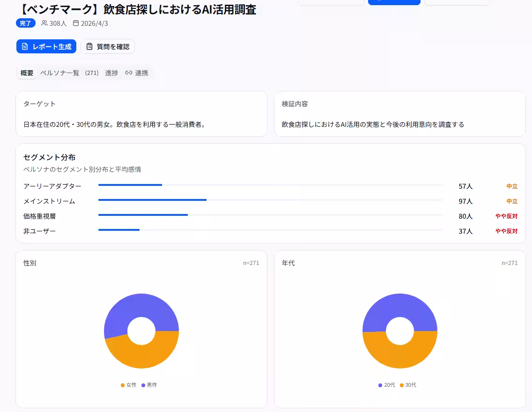Click the アーリーアダプター segment label
Viewport: 532px width, 412px height.
click(52, 186)
